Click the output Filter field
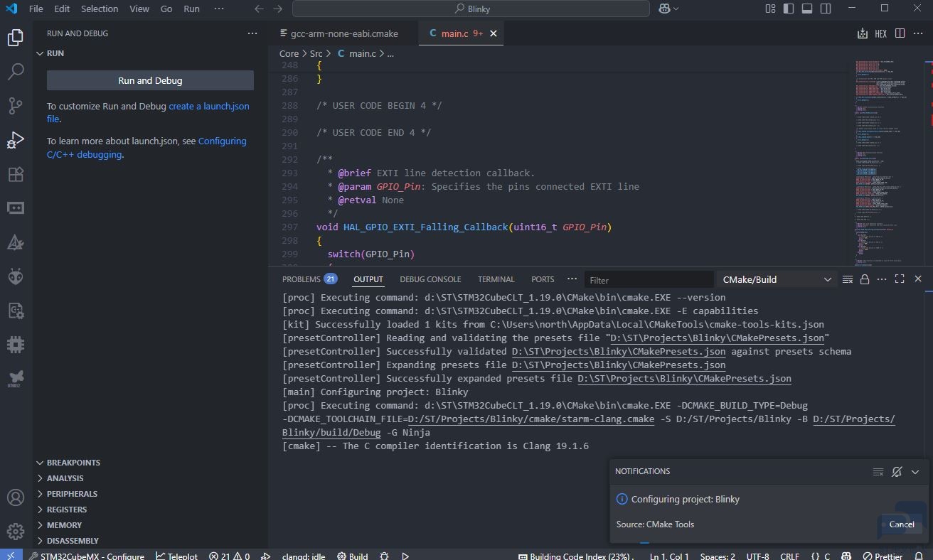 click(649, 279)
